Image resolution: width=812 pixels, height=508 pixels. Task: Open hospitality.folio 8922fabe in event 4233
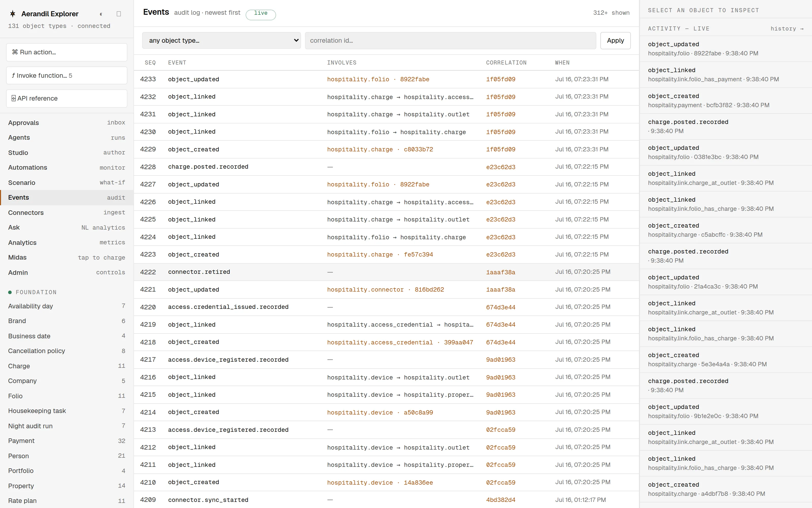pos(378,79)
